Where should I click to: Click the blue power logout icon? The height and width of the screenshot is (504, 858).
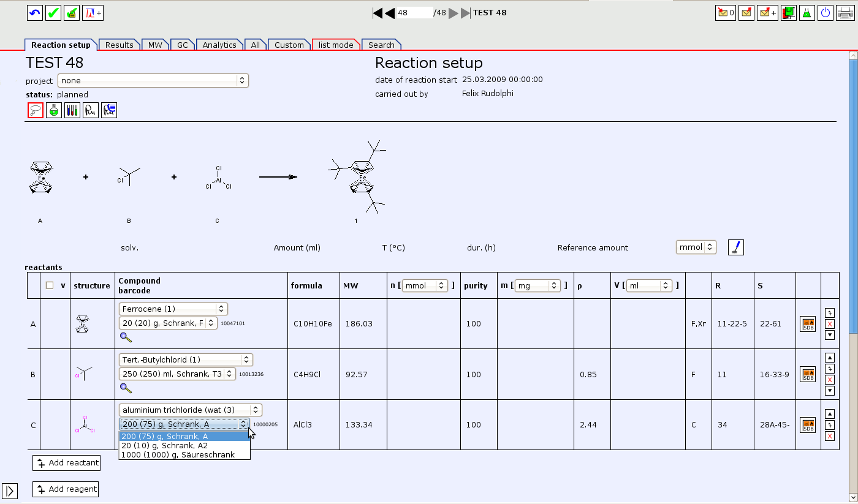tap(826, 13)
